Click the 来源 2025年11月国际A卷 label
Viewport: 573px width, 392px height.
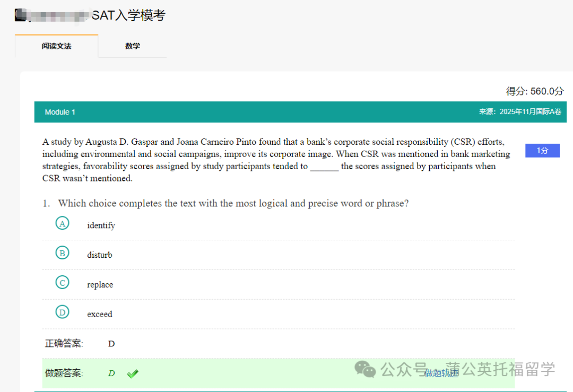tap(519, 112)
